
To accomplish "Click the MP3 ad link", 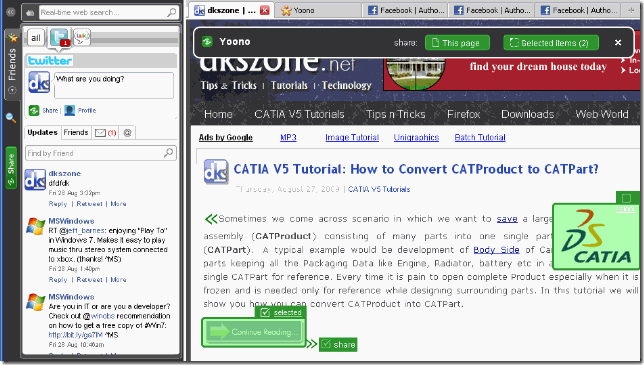I will 288,138.
